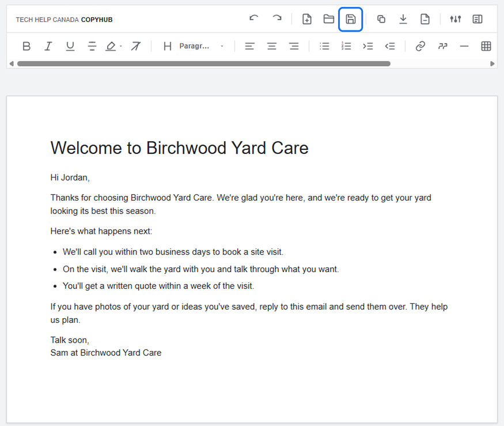Insert a table with the grid icon

486,46
